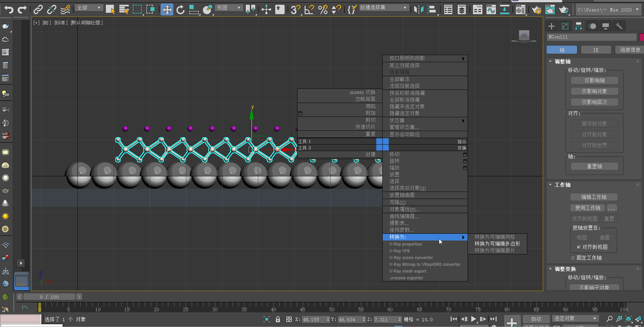
Task: Click the Undo arrow icon
Action: tap(9, 9)
